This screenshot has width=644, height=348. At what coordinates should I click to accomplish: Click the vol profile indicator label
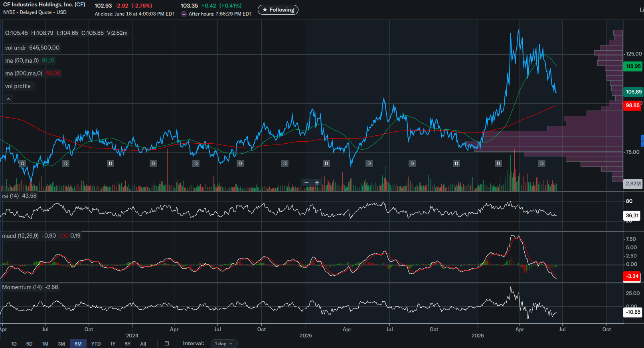point(18,86)
